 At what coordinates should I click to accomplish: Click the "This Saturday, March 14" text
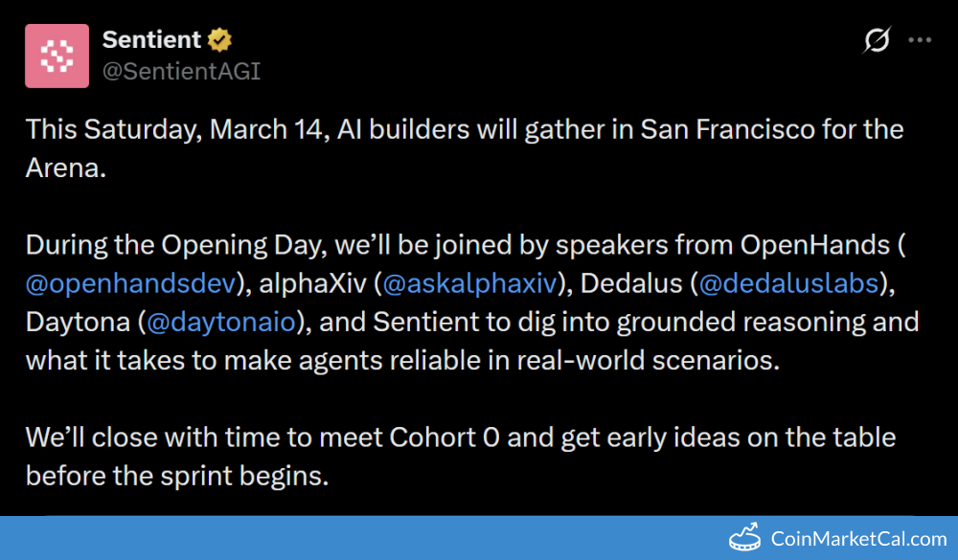(x=176, y=128)
